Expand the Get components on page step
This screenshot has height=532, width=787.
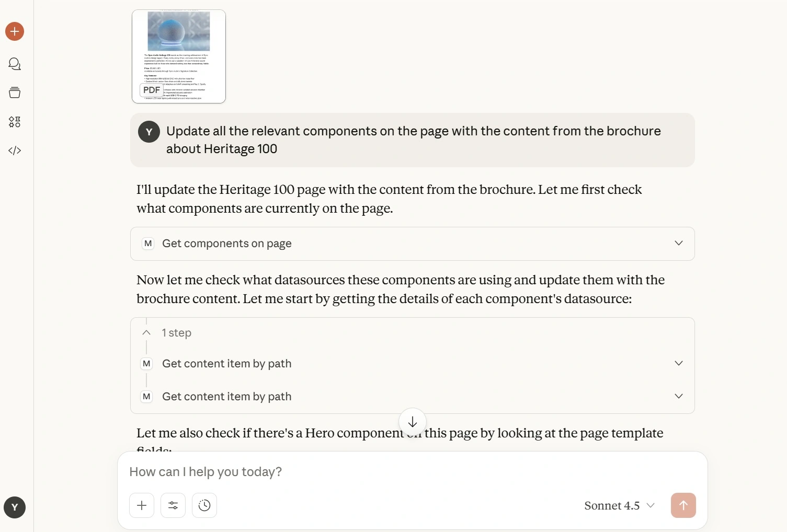[x=678, y=243]
